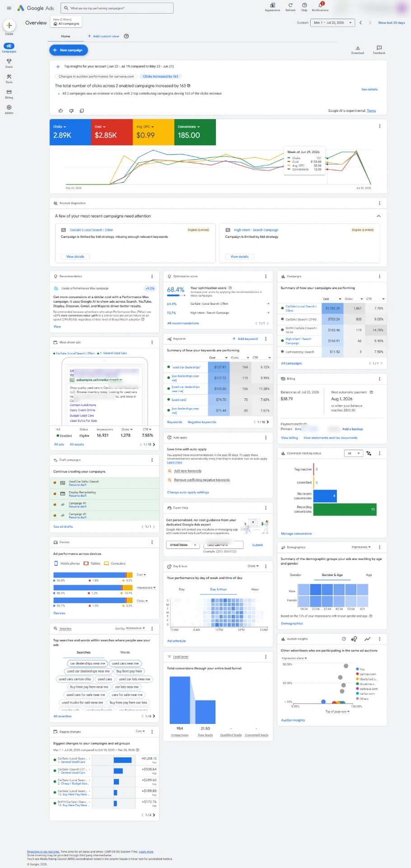Screen dimensions: 411x868
Task: Click See details link on insights card
Action: tap(369, 90)
